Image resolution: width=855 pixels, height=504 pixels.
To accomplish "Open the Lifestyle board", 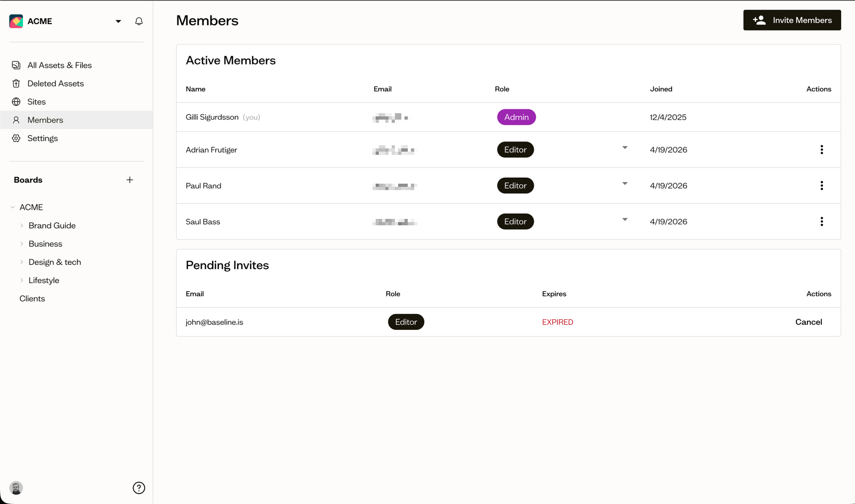I will click(x=44, y=280).
